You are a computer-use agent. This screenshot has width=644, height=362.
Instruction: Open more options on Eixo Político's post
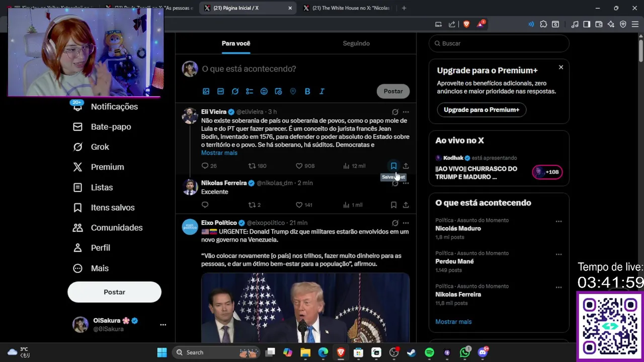[x=406, y=223]
